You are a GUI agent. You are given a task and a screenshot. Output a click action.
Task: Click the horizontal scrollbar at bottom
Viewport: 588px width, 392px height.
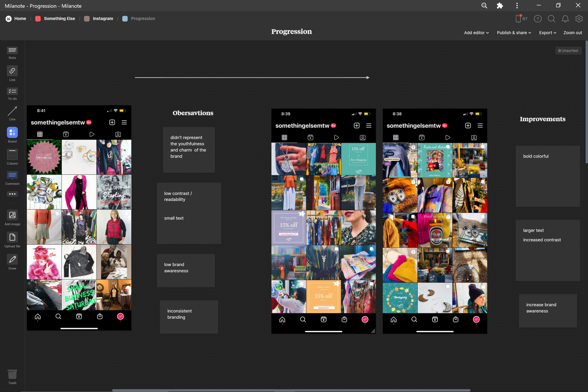coord(291,390)
